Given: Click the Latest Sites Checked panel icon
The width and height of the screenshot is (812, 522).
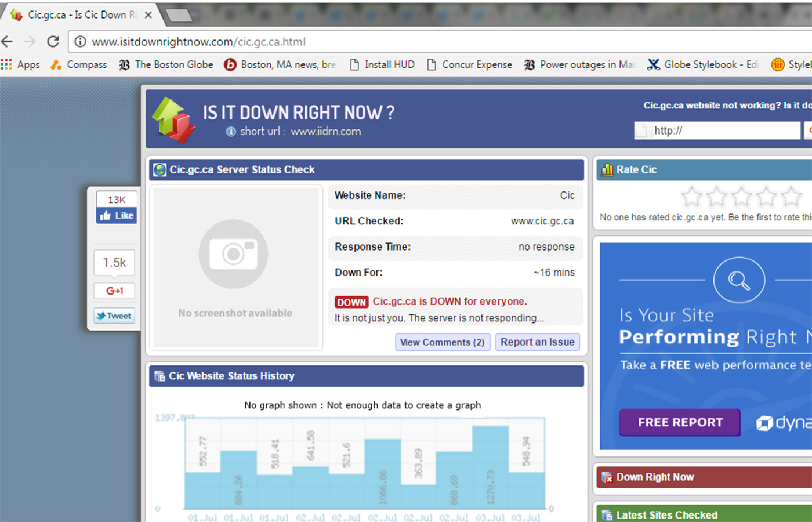Looking at the screenshot, I should pos(607,515).
